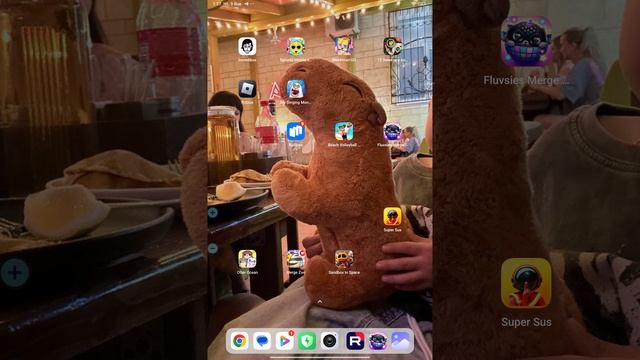
Task: Launch the Merge Zoo game icon
Action: point(296,259)
